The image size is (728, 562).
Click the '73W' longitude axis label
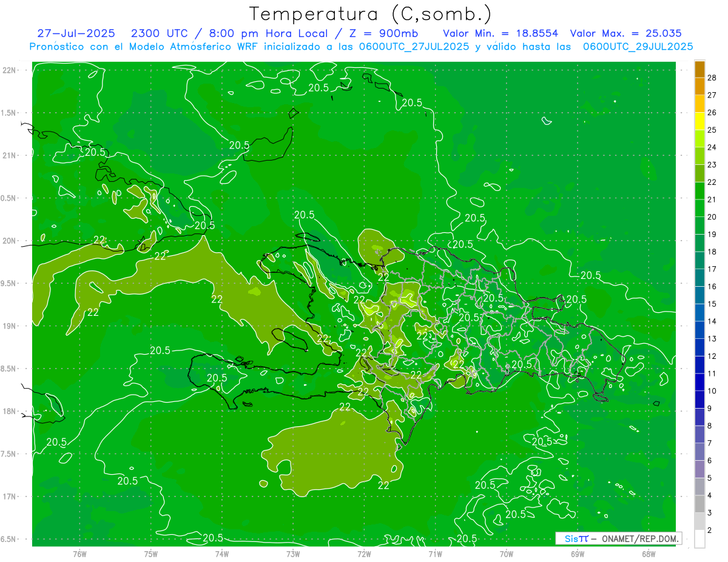coord(293,554)
